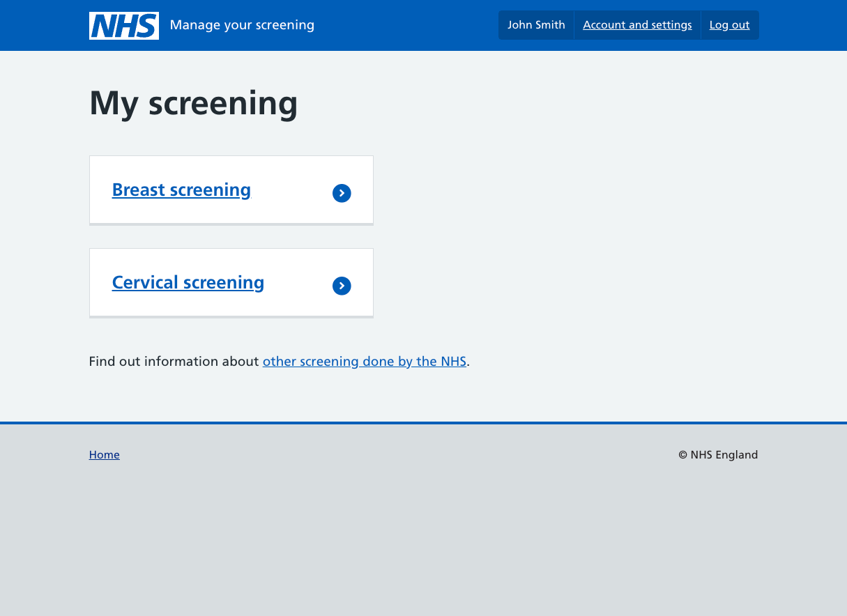This screenshot has width=847, height=616.
Task: Click the NHS logo in header
Action: 124,26
